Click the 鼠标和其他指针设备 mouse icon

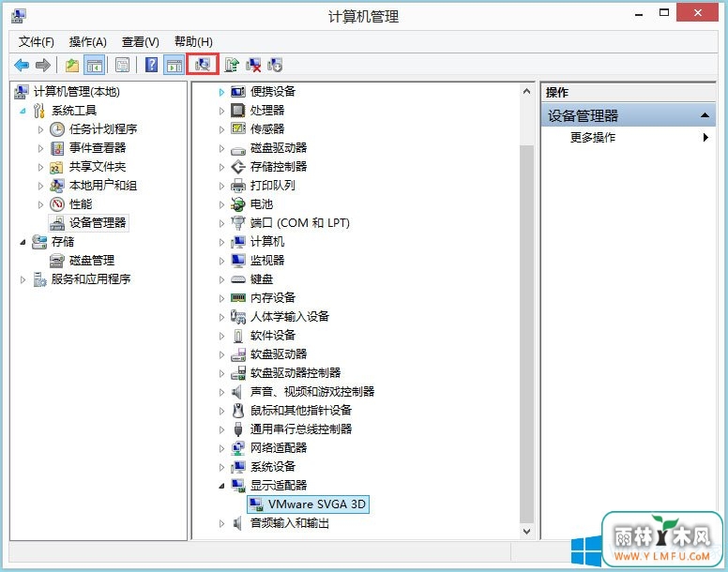237,411
